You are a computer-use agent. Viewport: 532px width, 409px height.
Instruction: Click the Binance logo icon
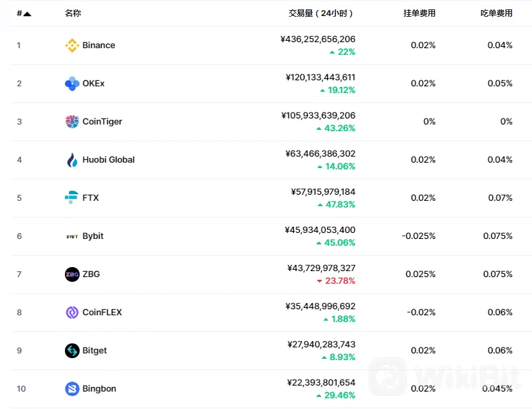click(72, 46)
